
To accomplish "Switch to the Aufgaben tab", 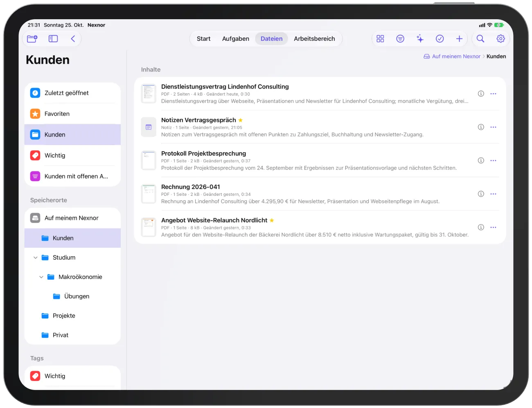I will pos(236,39).
